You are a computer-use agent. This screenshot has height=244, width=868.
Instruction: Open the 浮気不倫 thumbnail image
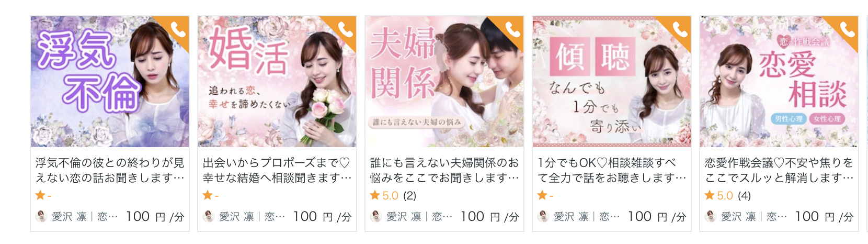click(110, 82)
